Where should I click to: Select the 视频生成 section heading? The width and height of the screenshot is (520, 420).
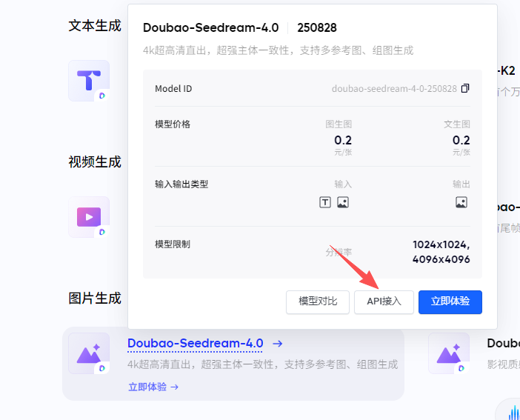coord(95,162)
